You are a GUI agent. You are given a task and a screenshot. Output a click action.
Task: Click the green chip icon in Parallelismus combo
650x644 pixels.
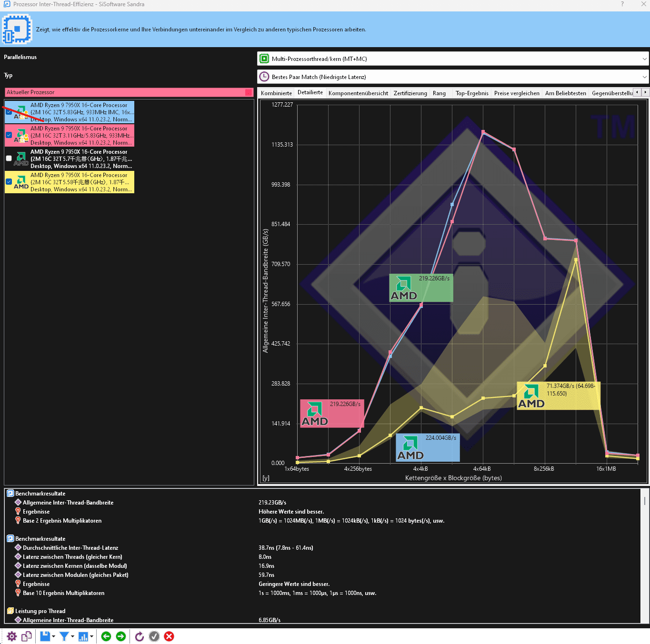[x=264, y=59]
